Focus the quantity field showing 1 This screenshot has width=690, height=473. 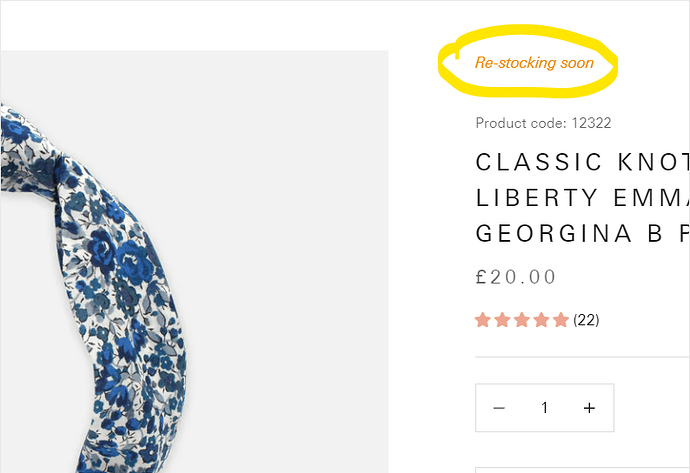(544, 408)
